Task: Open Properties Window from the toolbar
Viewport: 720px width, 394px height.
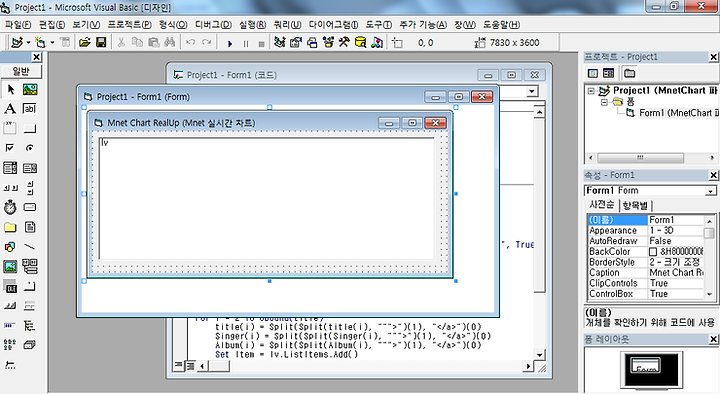Action: tap(296, 43)
